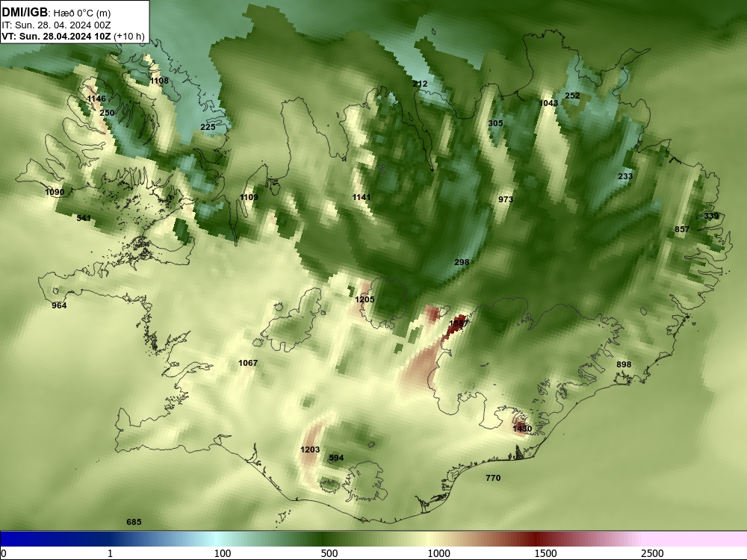Click the legend label 2500
Image resolution: width=747 pixels, height=560 pixels.
click(x=652, y=553)
